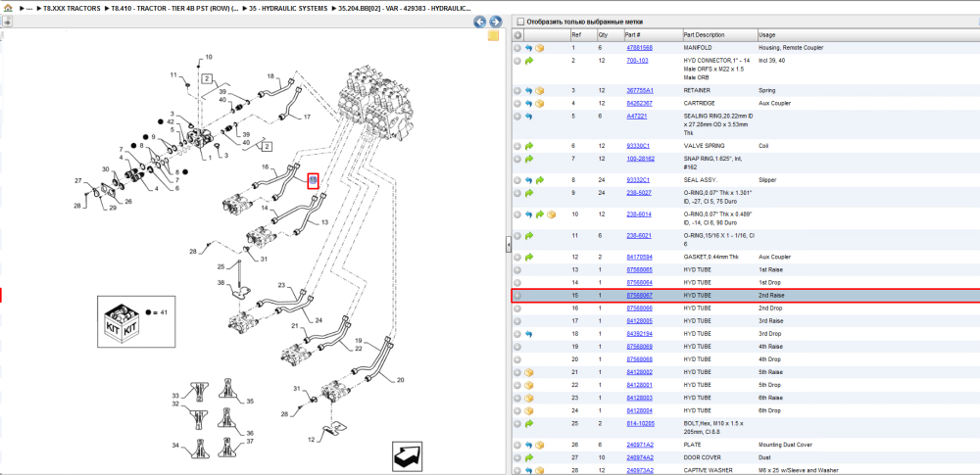The height and width of the screenshot is (475, 980).
Task: Click green arrow icon in BOLT row
Action: tap(529, 423)
